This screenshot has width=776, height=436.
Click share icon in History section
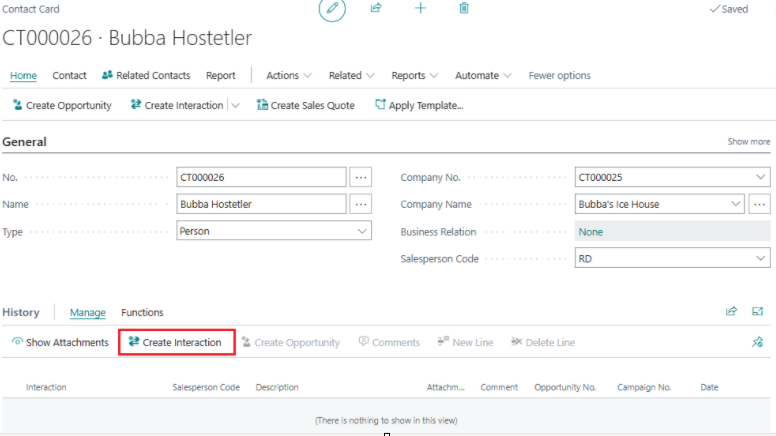(731, 312)
